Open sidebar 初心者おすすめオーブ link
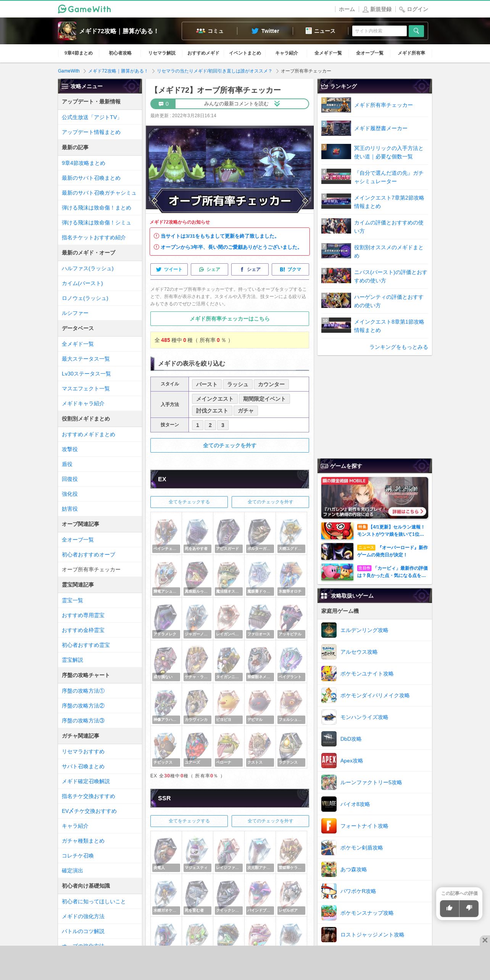 [x=89, y=554]
